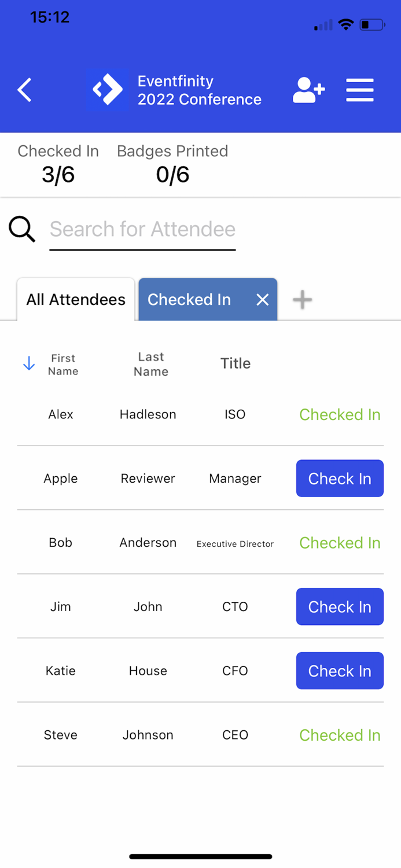Tap Bob Anderson's Checked In status
401x868 pixels.
pos(340,542)
